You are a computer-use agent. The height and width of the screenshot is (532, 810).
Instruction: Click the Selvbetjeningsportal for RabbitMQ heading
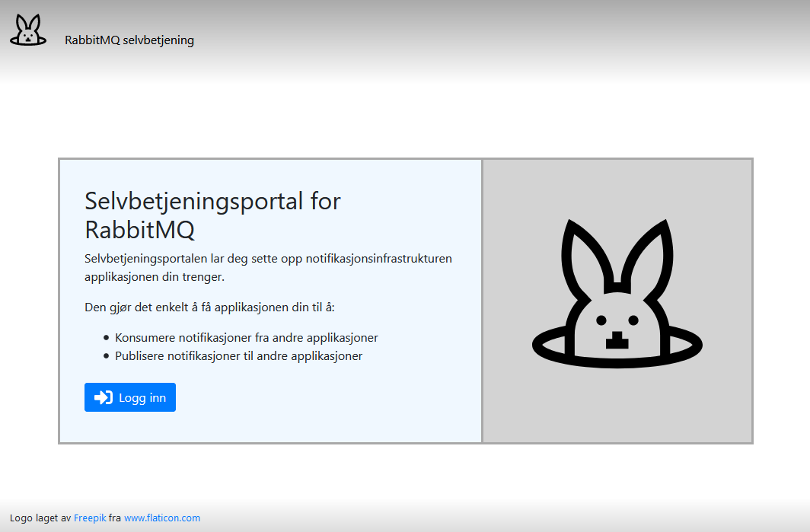pyautogui.click(x=213, y=215)
